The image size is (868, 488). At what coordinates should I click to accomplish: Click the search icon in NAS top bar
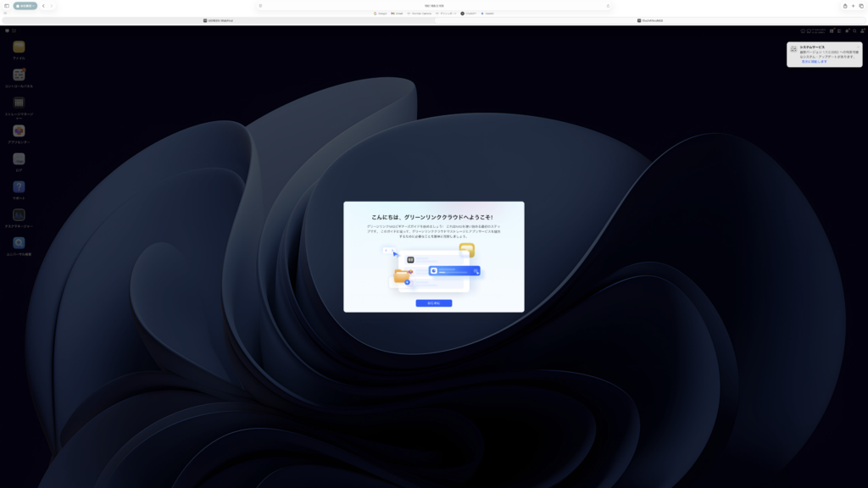[854, 30]
